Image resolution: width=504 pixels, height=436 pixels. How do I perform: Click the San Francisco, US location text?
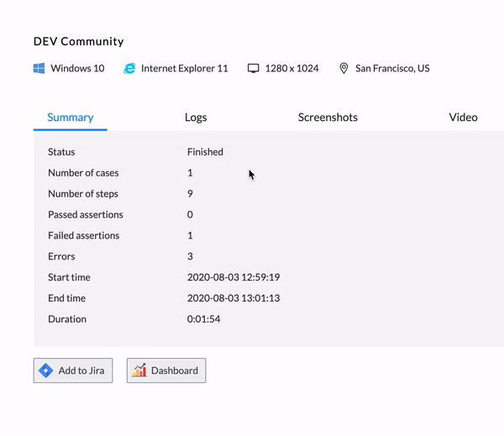tap(392, 68)
